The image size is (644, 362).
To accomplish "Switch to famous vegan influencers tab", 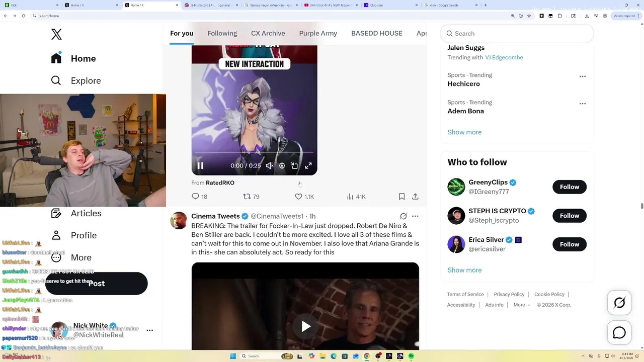I will pyautogui.click(x=270, y=5).
